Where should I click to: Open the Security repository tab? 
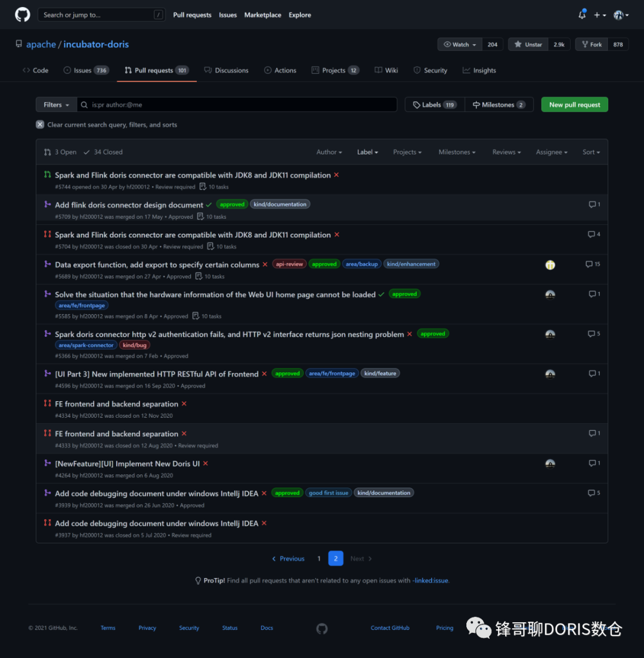pos(431,70)
